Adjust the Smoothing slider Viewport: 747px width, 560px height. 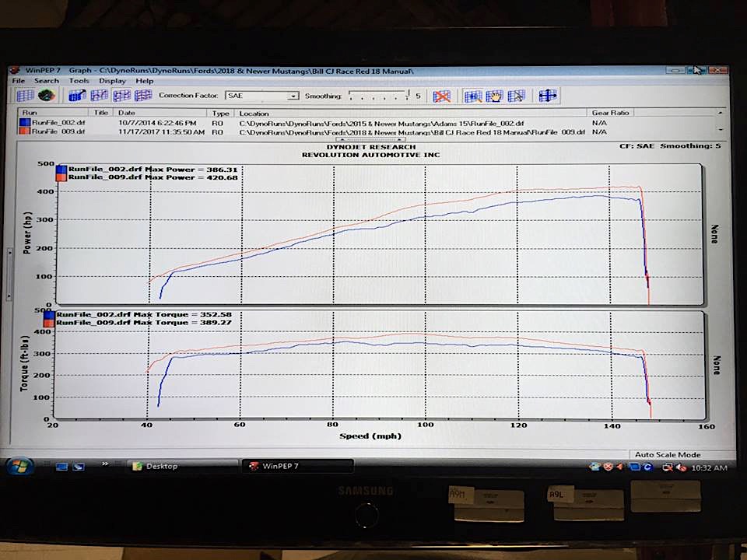click(379, 95)
